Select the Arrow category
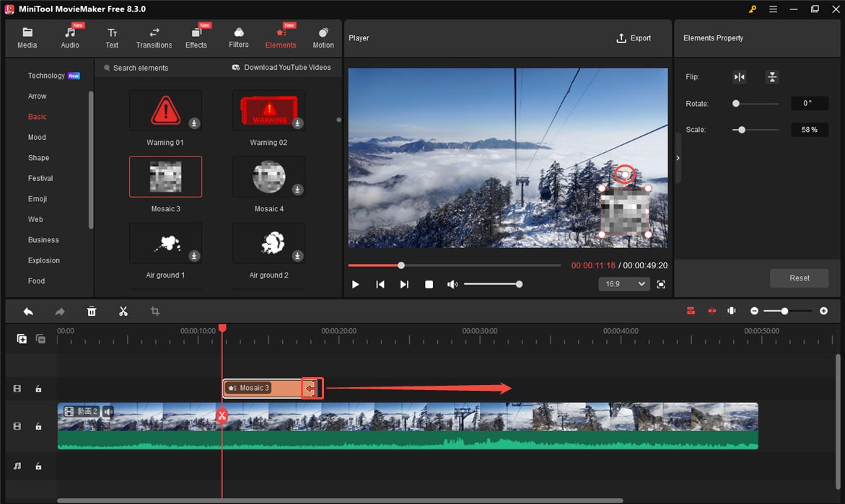Screen dimensions: 845x504 [x=38, y=96]
